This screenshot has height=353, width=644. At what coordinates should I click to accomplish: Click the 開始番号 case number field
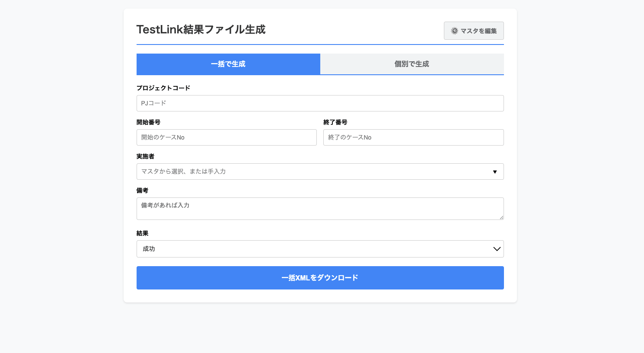pos(226,137)
